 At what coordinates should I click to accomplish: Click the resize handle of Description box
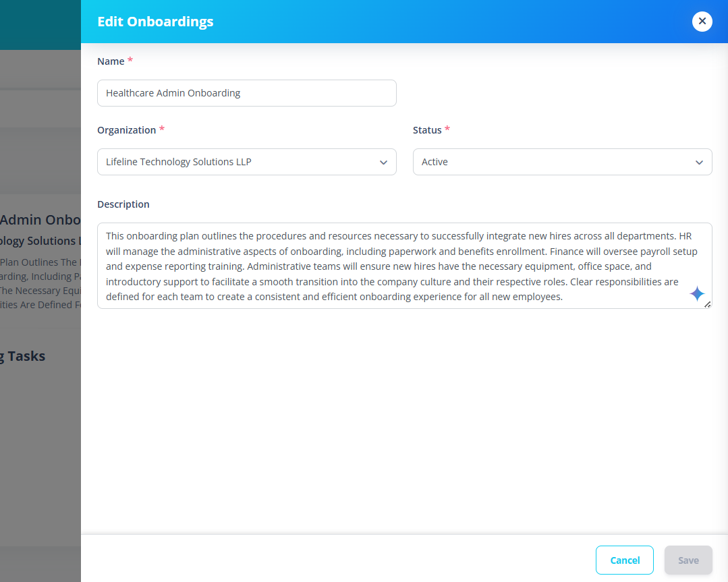708,304
